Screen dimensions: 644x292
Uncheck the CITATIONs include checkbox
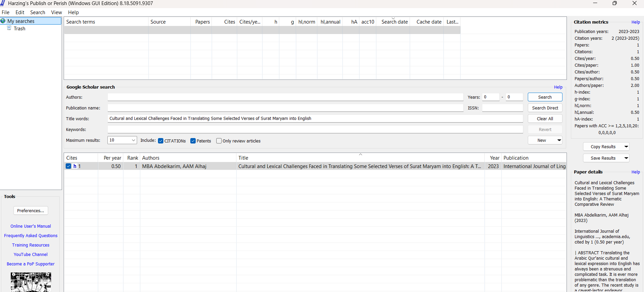[161, 141]
